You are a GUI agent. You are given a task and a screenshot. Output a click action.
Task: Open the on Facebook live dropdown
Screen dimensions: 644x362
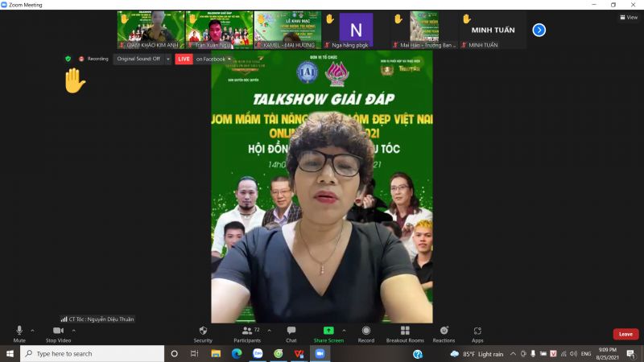(213, 59)
